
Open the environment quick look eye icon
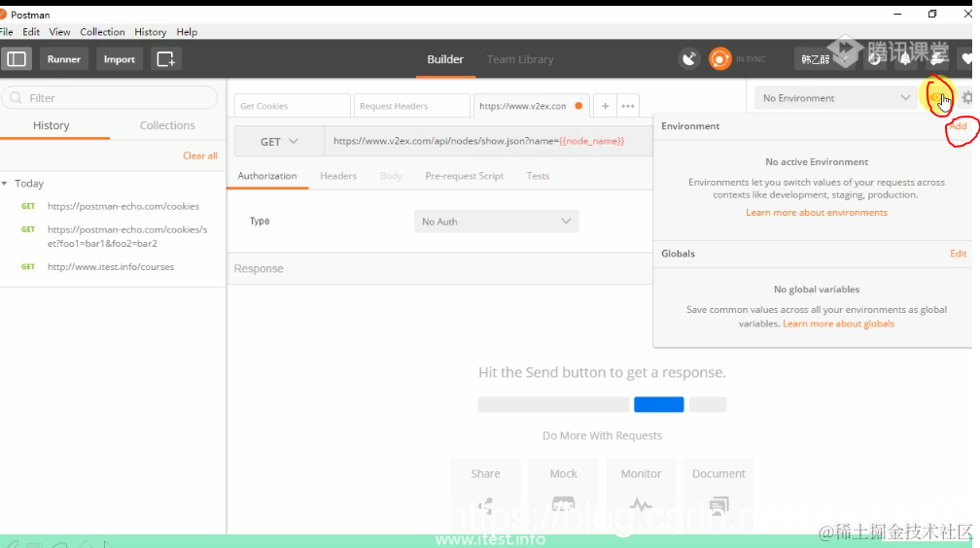click(937, 98)
